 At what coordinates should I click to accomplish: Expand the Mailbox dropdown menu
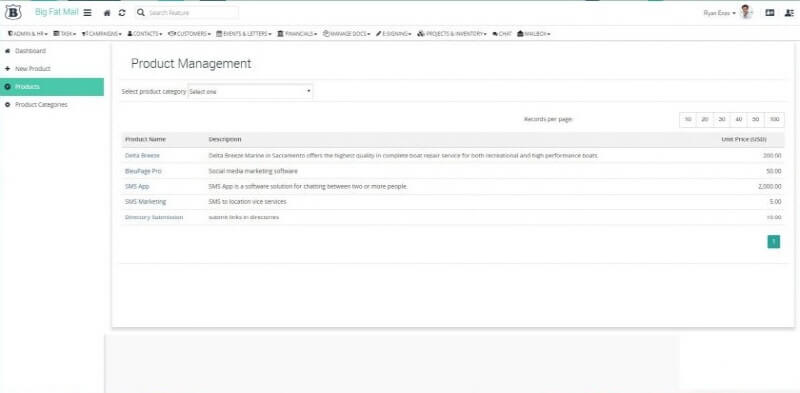click(534, 34)
